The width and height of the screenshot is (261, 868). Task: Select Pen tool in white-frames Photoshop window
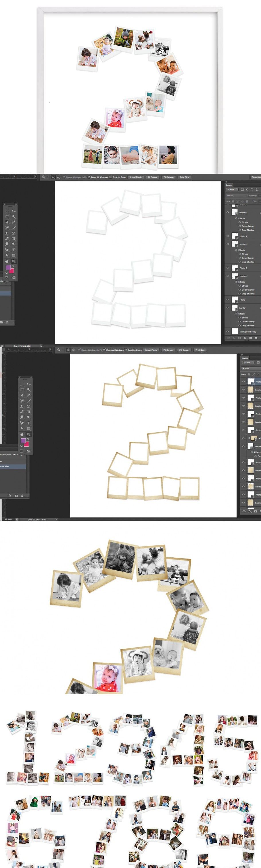click(7, 250)
